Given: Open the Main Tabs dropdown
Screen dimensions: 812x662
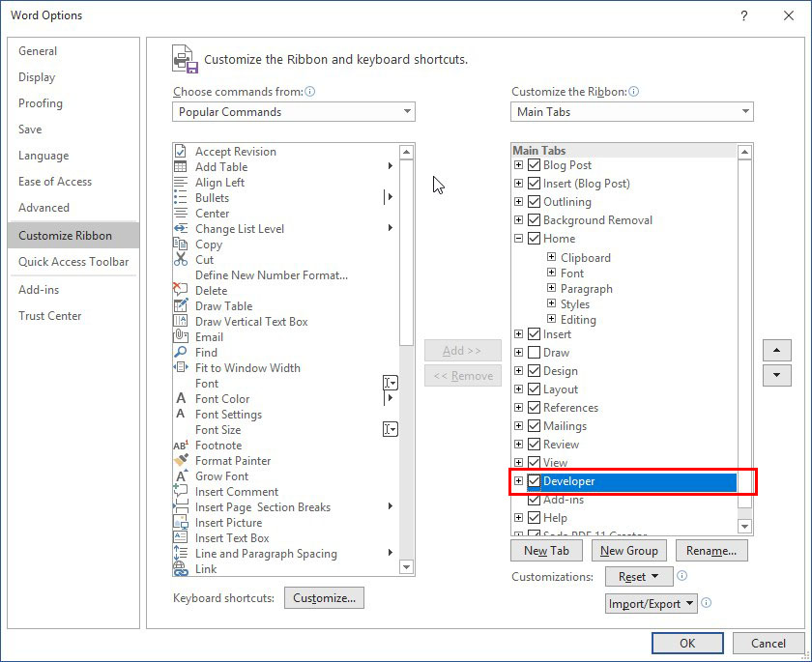Looking at the screenshot, I should click(x=632, y=112).
